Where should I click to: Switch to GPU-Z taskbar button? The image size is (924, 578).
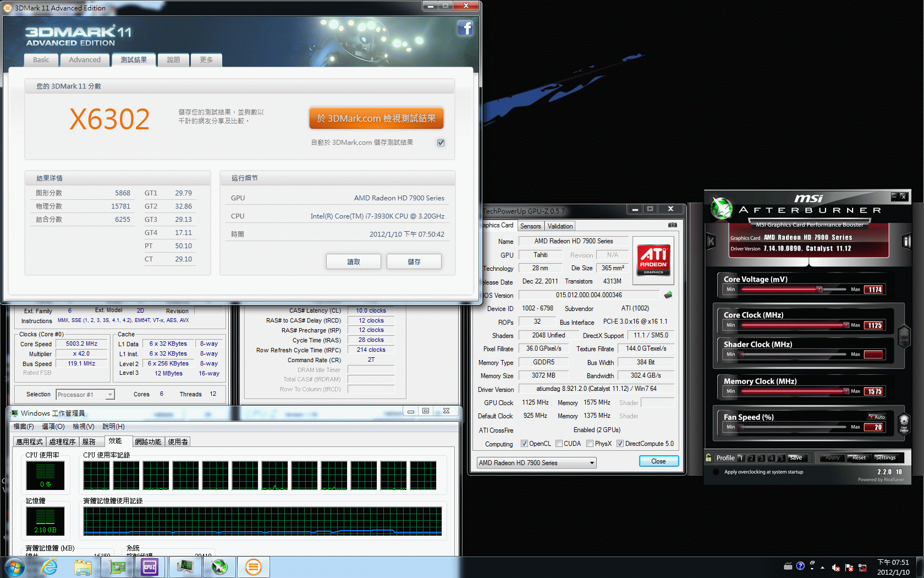pos(118,567)
